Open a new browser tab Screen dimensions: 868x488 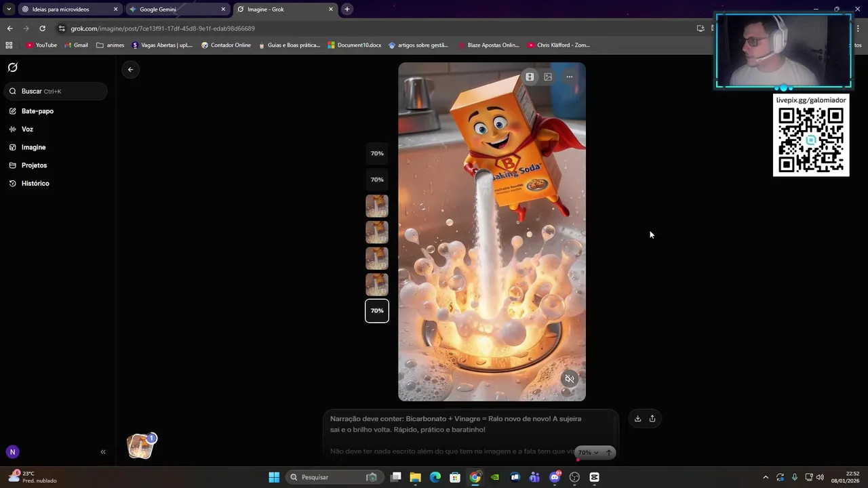pyautogui.click(x=347, y=9)
